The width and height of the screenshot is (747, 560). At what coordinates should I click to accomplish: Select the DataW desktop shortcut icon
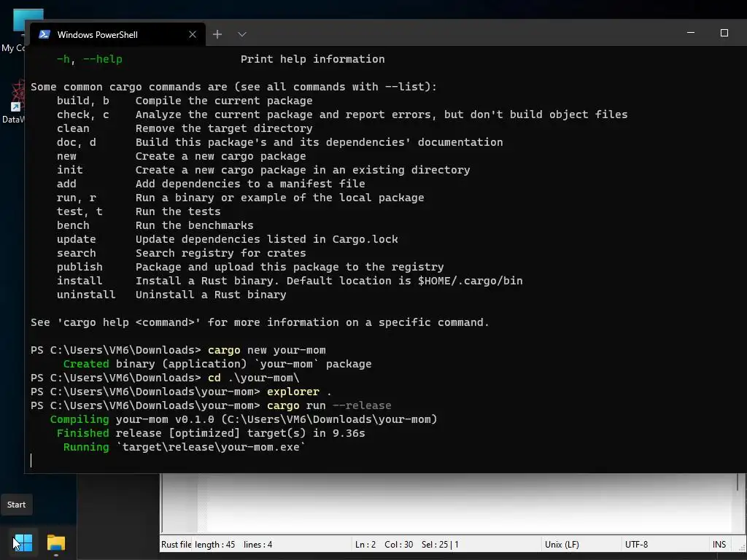click(13, 101)
